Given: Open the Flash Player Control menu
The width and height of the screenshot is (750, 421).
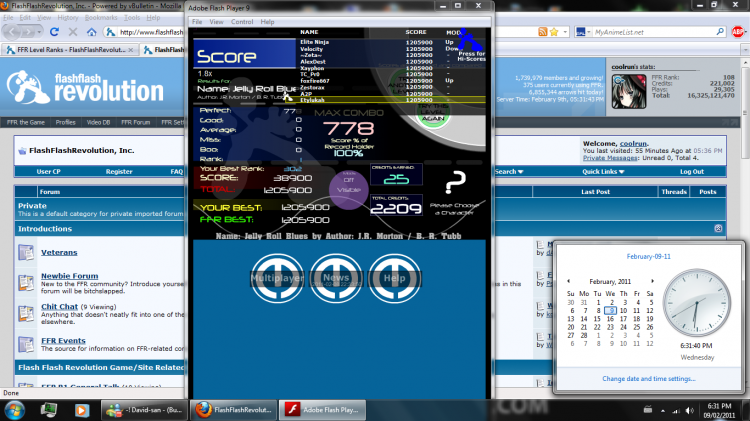Looking at the screenshot, I should point(242,22).
